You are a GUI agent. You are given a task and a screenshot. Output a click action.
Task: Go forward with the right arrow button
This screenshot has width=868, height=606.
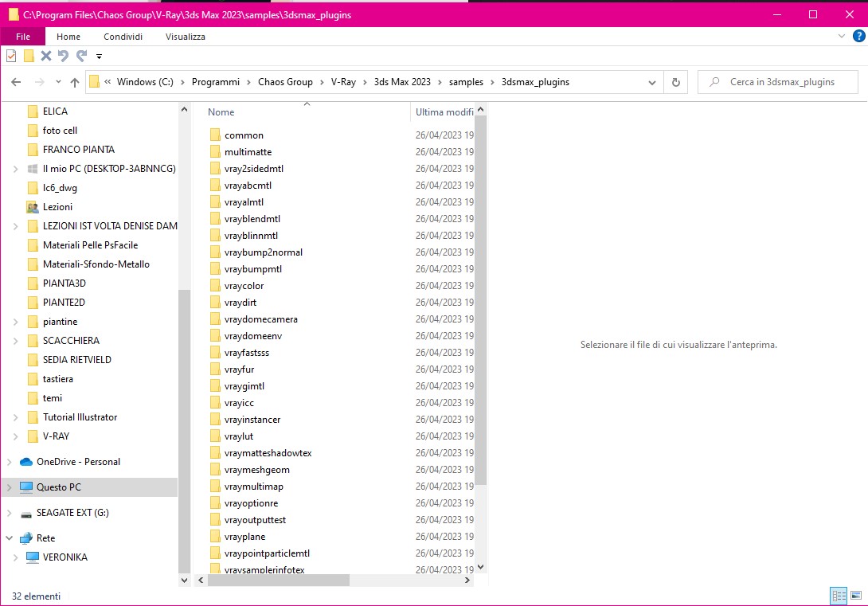pos(39,82)
